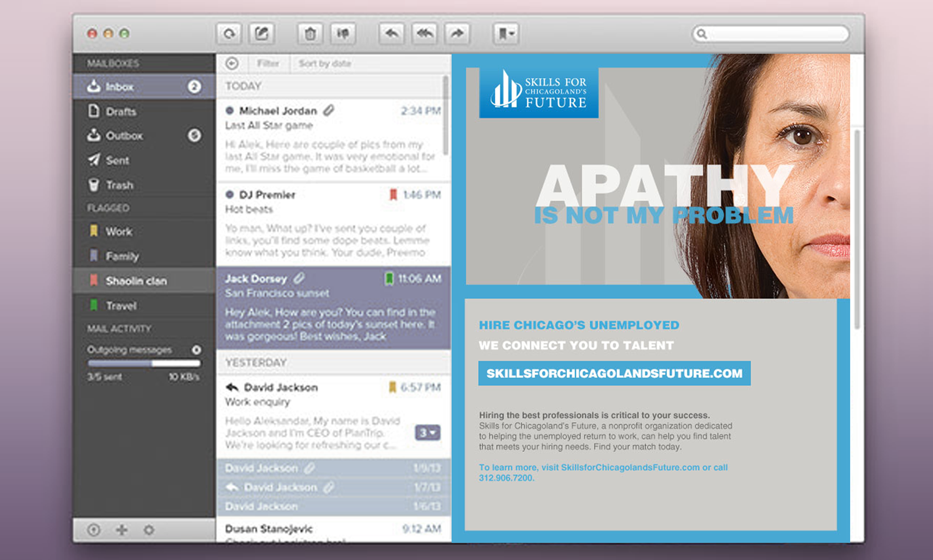Click the reply-all arrow icon

424,34
